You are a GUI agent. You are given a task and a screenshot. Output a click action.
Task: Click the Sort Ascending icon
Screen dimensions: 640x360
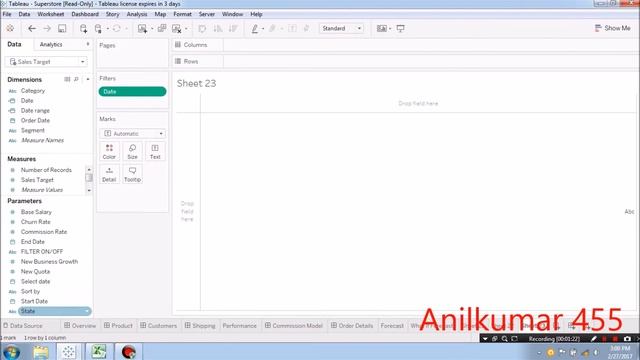(x=218, y=28)
